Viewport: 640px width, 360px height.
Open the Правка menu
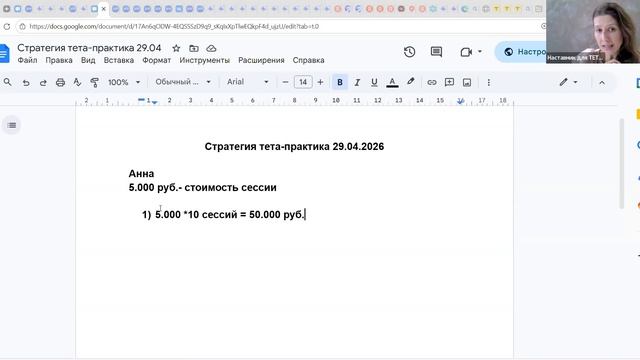coord(59,60)
